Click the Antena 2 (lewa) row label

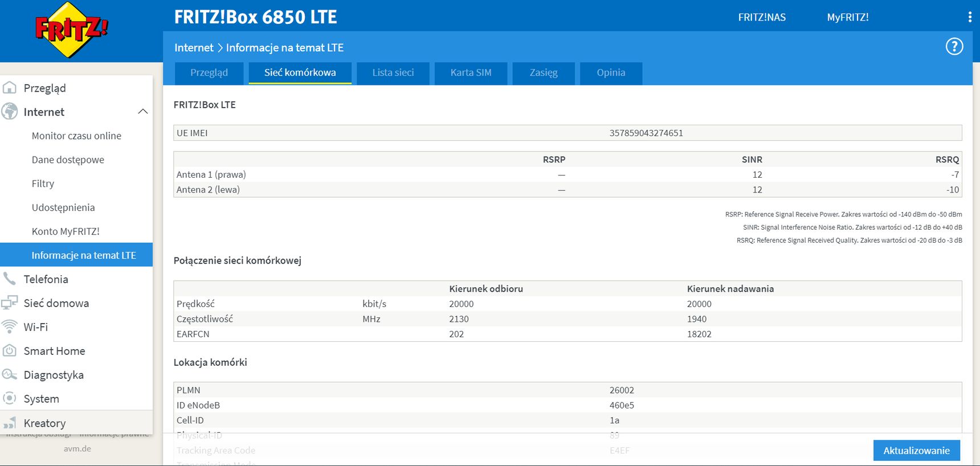208,190
